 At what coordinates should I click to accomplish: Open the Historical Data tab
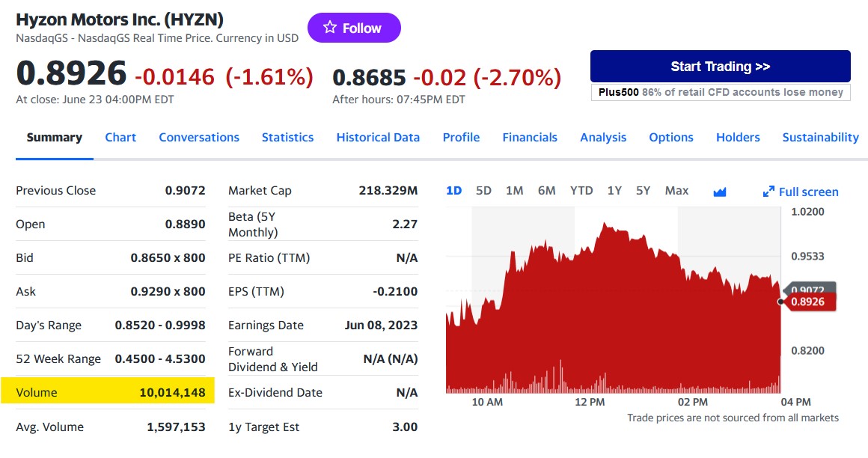tap(378, 138)
